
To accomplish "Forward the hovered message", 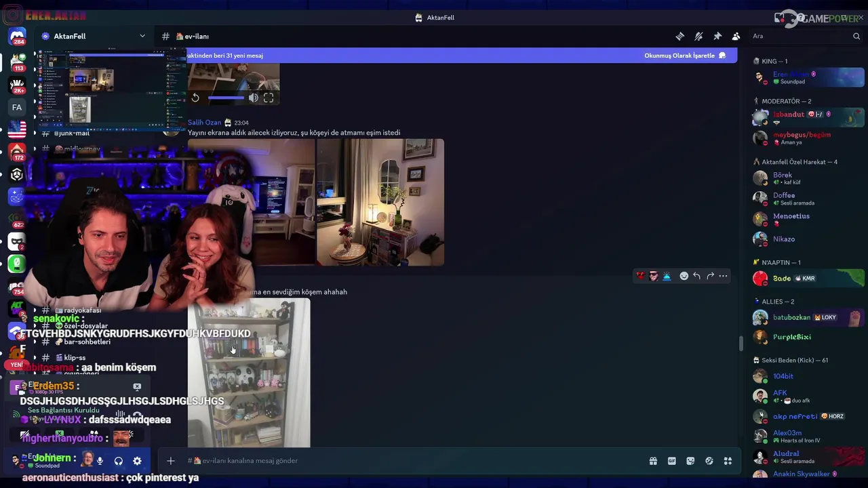I will pyautogui.click(x=710, y=276).
